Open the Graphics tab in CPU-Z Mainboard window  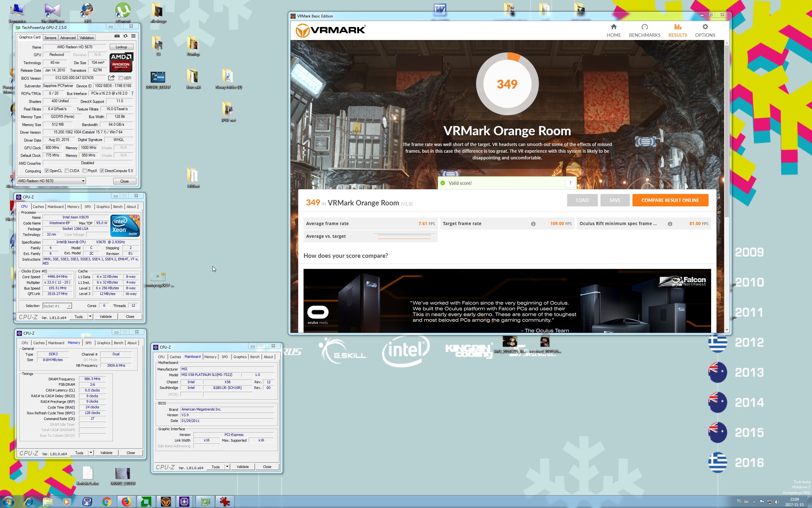pyautogui.click(x=240, y=357)
